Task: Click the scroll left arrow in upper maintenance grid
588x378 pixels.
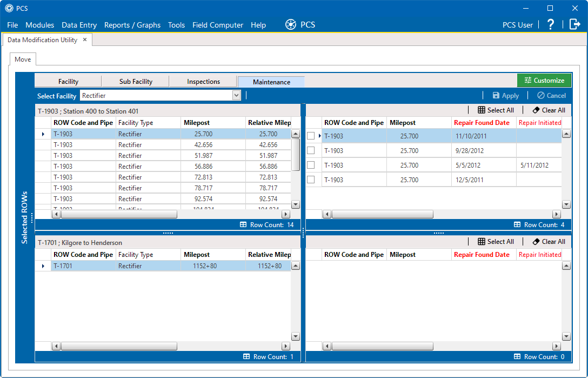Action: click(x=327, y=214)
